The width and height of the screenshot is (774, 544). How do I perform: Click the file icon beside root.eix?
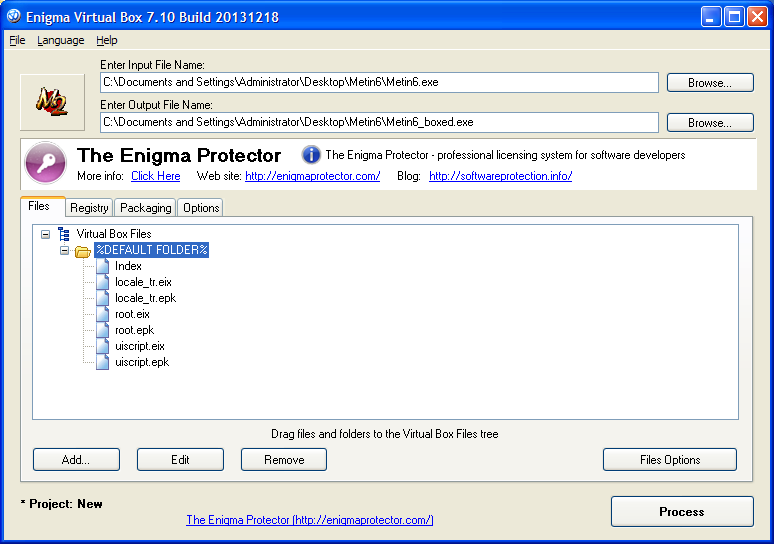click(103, 314)
